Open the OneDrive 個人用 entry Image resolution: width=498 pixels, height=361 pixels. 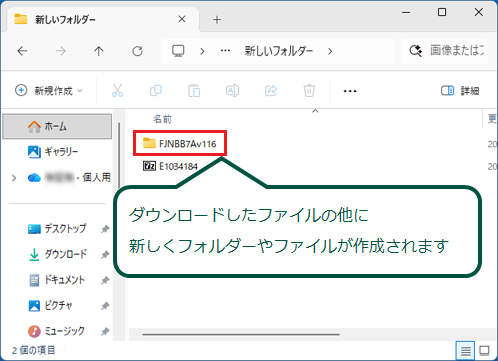coord(69,177)
